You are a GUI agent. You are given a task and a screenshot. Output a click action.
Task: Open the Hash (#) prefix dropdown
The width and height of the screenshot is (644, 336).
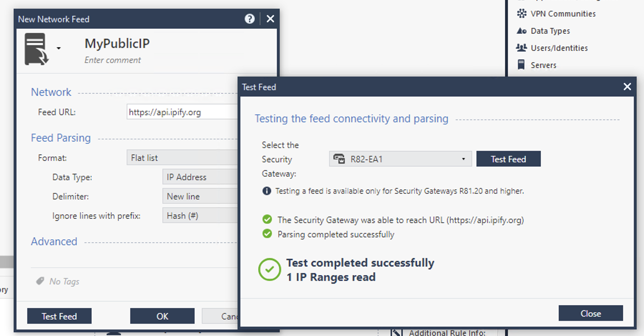(200, 216)
